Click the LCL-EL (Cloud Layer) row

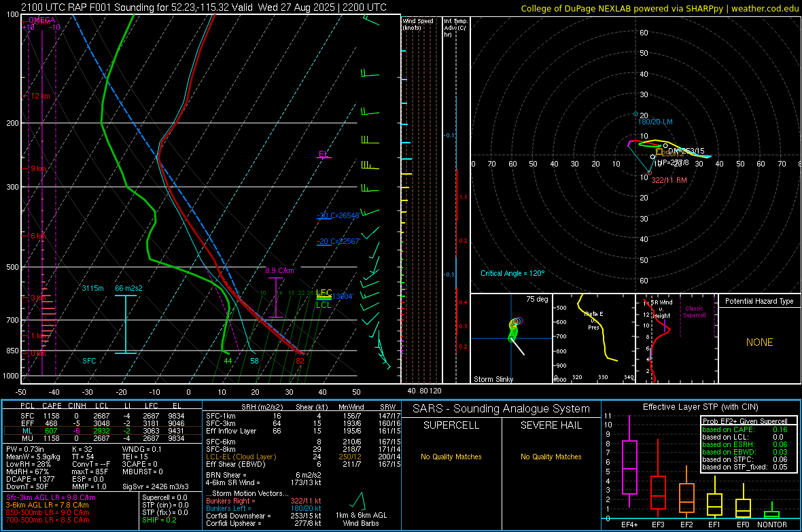pyautogui.click(x=303, y=457)
